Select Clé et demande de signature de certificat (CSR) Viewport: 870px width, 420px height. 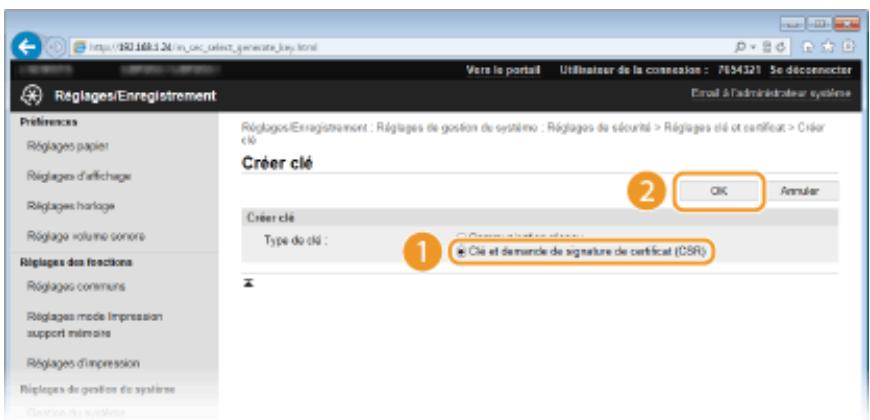(x=580, y=251)
